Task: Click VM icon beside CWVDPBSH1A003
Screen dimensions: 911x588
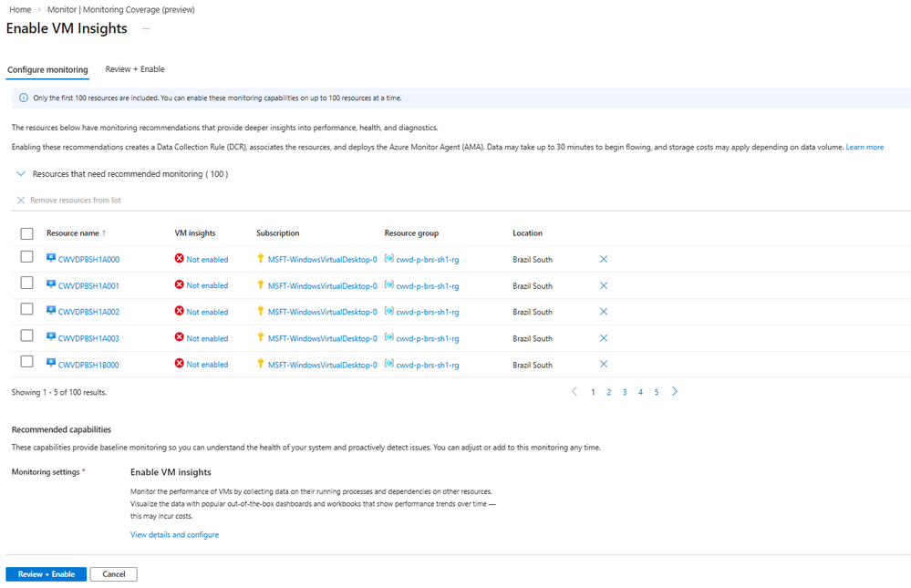Action: pyautogui.click(x=51, y=337)
